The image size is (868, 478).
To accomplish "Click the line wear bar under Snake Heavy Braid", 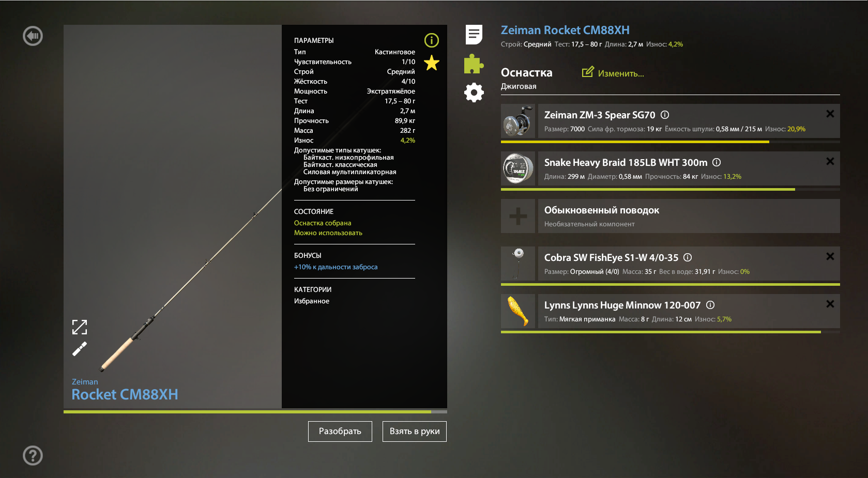I will [671, 189].
